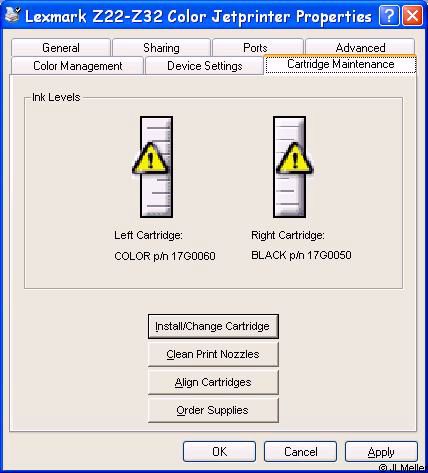This screenshot has height=473, width=428.
Task: Click the left color ink level gauge
Action: 156,167
